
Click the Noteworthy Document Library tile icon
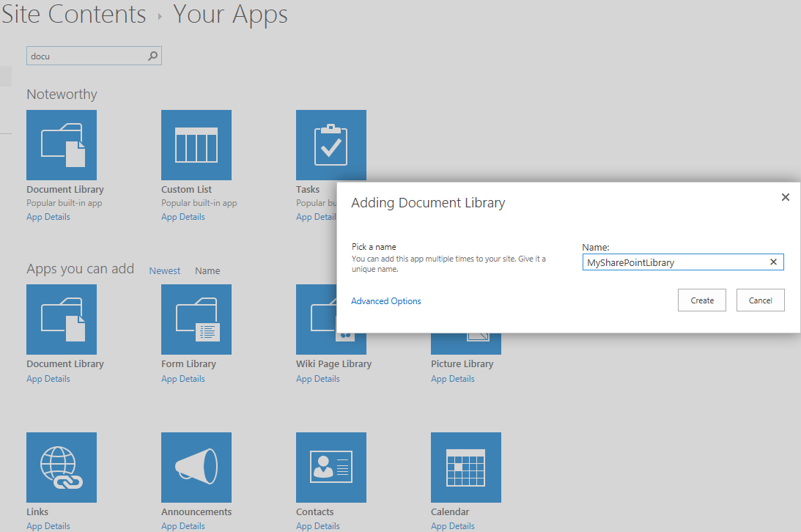tap(62, 145)
